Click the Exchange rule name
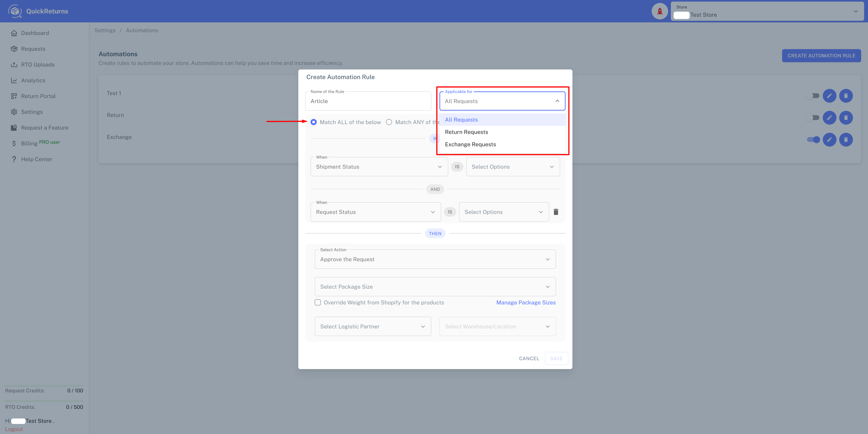This screenshot has height=434, width=868. [119, 137]
